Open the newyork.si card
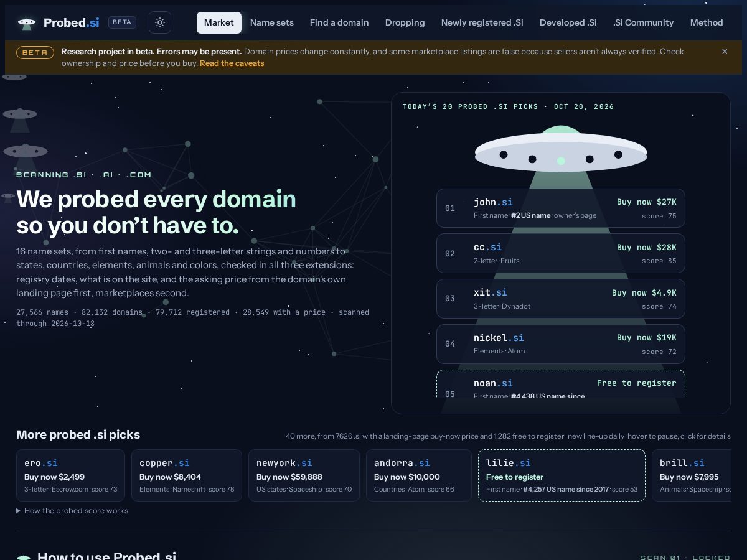The height and width of the screenshot is (560, 747). point(304,475)
